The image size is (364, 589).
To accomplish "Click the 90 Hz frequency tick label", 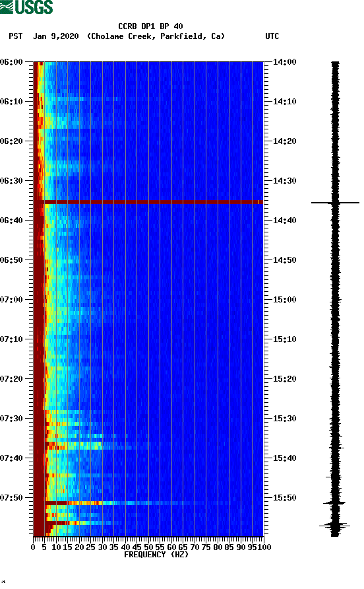I will pos(241,547).
